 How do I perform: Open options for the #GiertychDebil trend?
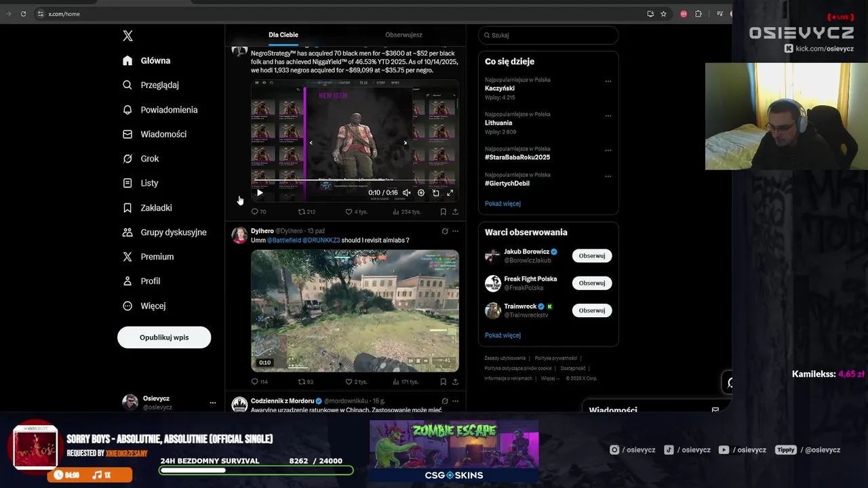point(608,176)
